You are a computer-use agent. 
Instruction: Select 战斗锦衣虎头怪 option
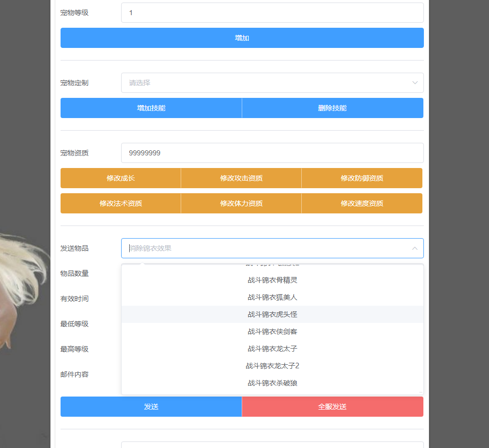coord(272,314)
